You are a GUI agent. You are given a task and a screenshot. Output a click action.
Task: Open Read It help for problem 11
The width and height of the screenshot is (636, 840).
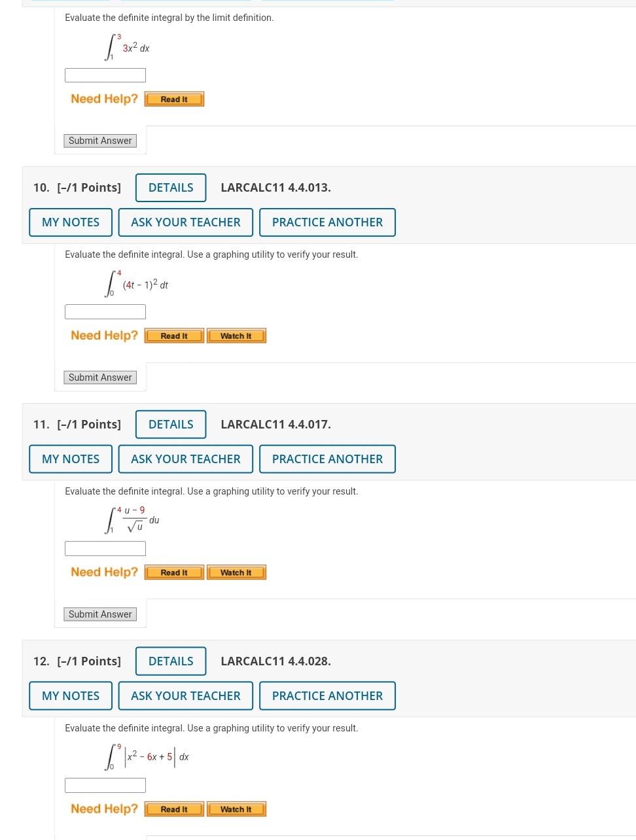[173, 571]
